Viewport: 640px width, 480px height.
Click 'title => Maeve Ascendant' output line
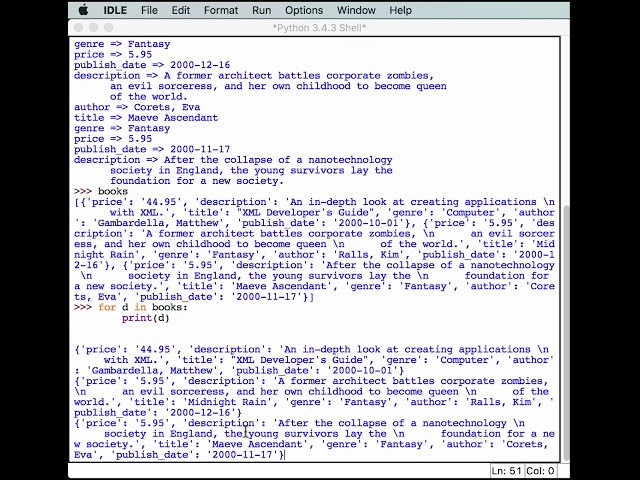click(146, 118)
